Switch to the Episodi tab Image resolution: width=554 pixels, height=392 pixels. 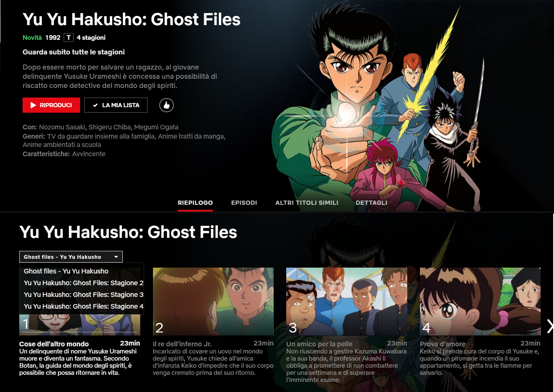[244, 203]
